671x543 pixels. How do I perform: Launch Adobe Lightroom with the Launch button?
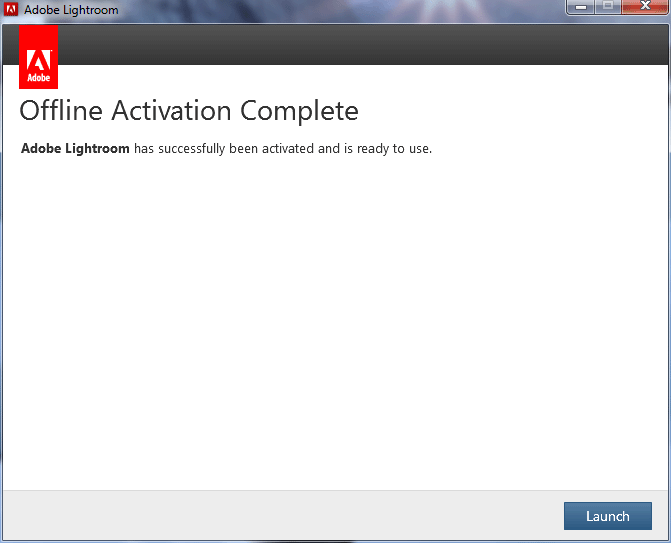(608, 516)
